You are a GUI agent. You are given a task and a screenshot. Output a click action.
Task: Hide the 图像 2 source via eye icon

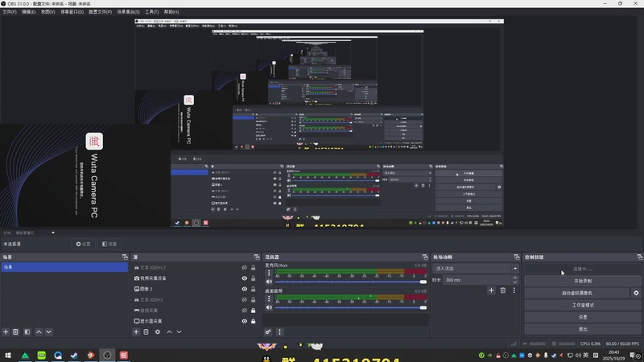tap(245, 289)
